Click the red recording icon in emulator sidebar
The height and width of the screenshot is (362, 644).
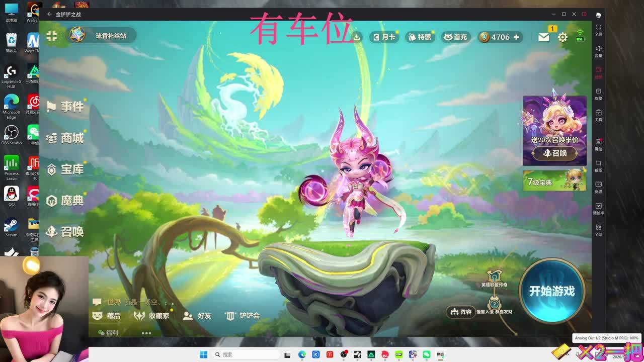(x=598, y=72)
